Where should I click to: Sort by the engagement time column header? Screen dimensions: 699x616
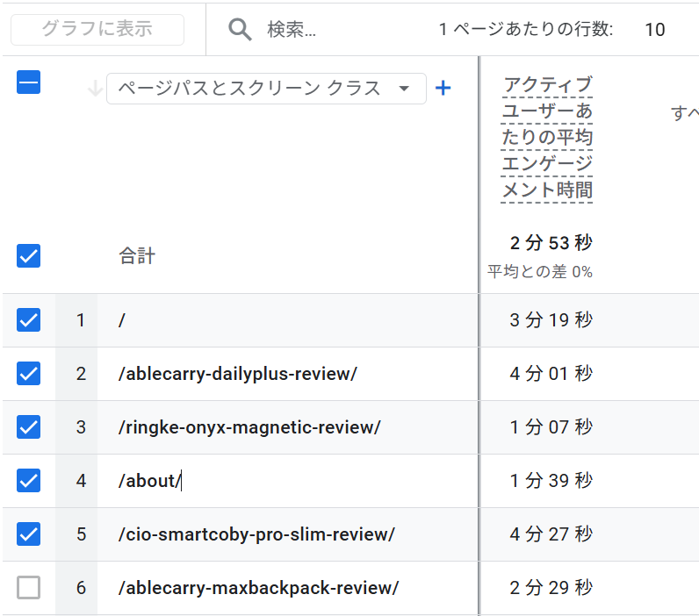547,138
